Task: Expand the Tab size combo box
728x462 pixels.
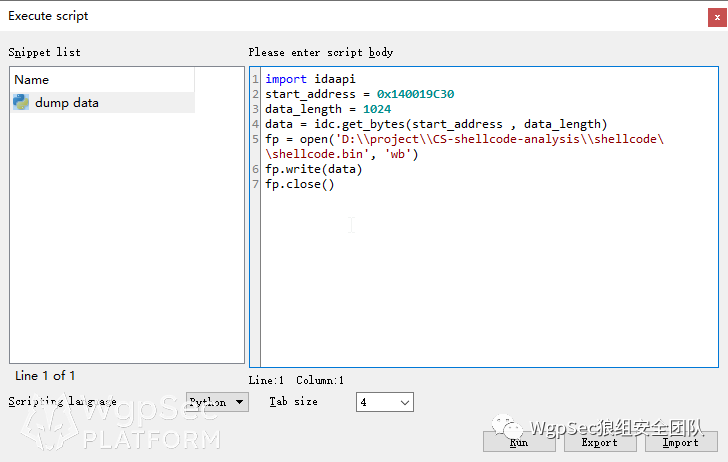Action: 384,402
